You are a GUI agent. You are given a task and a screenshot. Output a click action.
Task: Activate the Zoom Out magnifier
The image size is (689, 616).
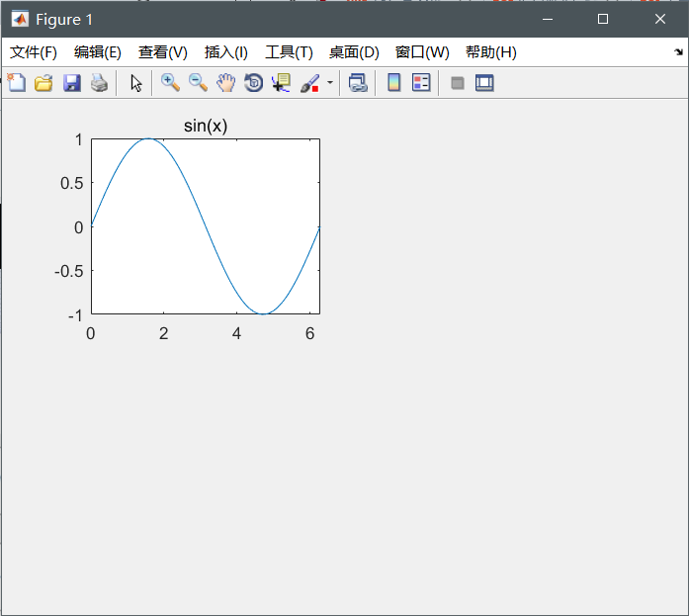198,83
